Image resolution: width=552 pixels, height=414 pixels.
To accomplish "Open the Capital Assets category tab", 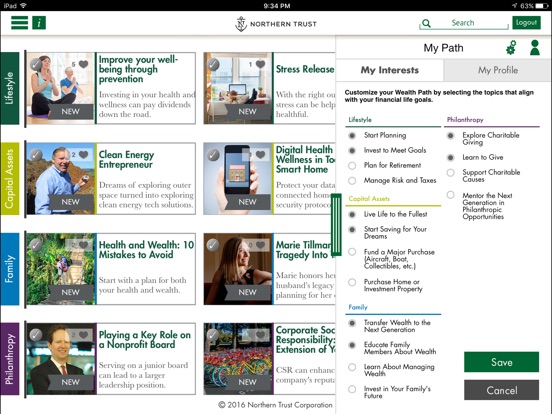I will point(10,178).
